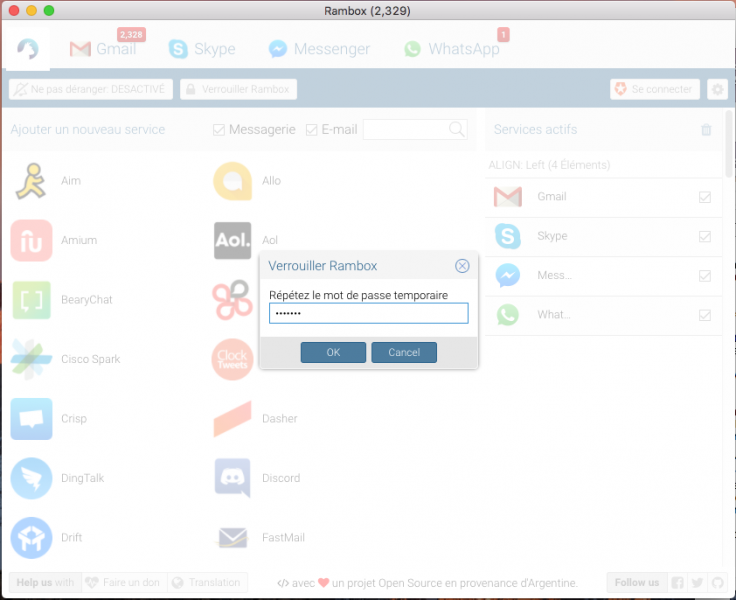Screen dimensions: 736x600
Task: Click Skype icon in active services
Action: [x=507, y=236]
